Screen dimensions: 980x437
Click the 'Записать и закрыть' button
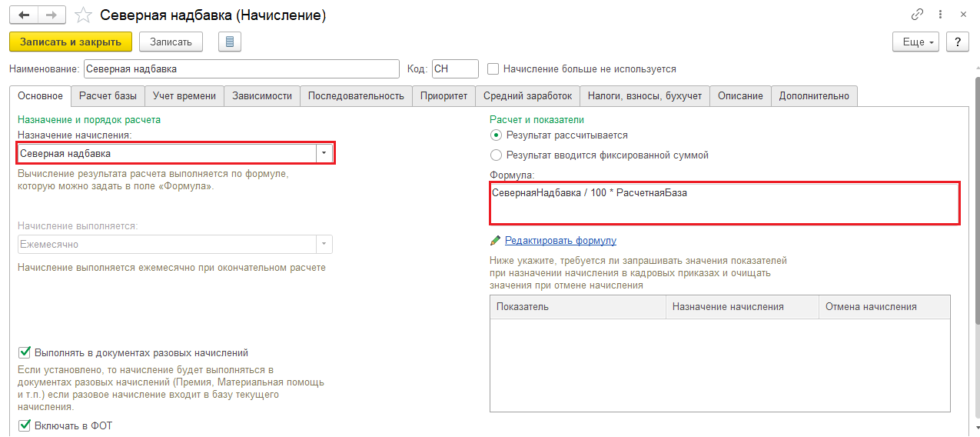[x=71, y=42]
